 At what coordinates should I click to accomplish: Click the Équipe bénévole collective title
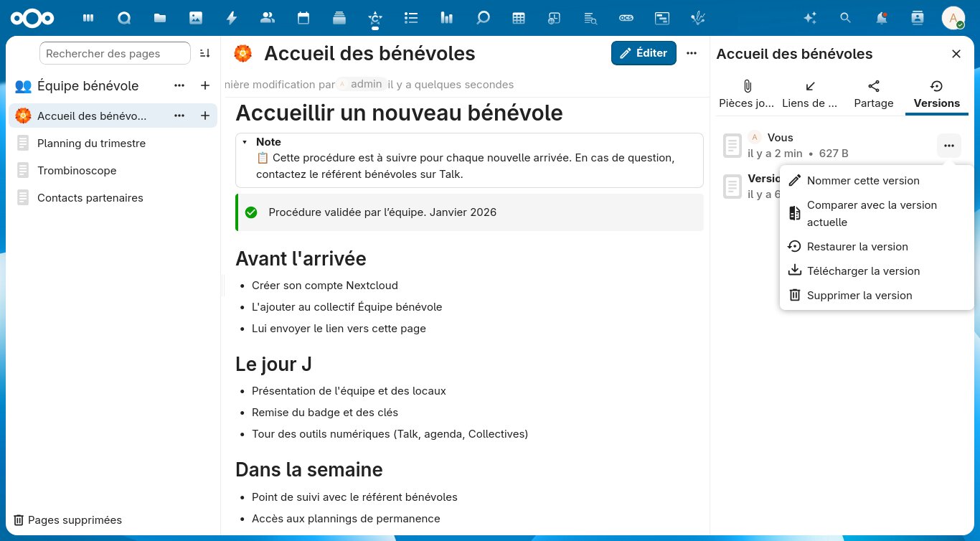88,85
